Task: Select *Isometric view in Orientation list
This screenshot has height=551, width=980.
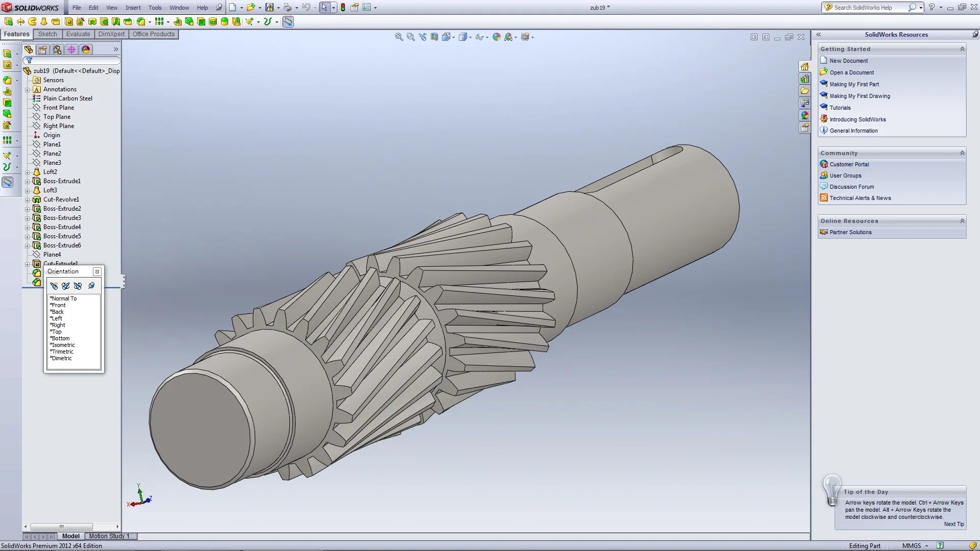Action: pyautogui.click(x=63, y=345)
